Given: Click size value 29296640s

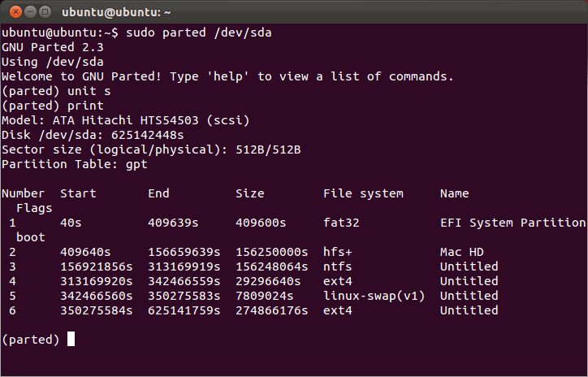Looking at the screenshot, I should coord(268,281).
